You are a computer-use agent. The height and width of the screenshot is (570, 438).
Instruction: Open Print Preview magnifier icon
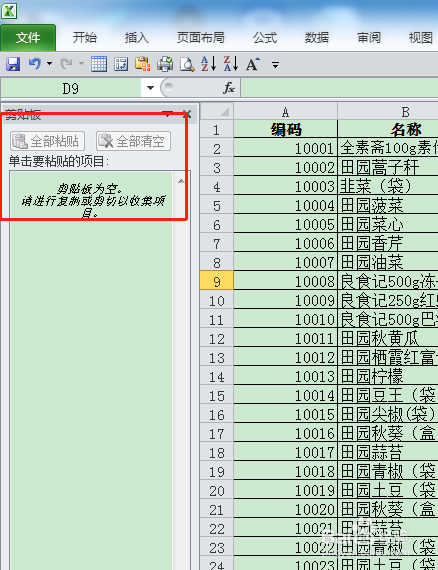pos(187,64)
